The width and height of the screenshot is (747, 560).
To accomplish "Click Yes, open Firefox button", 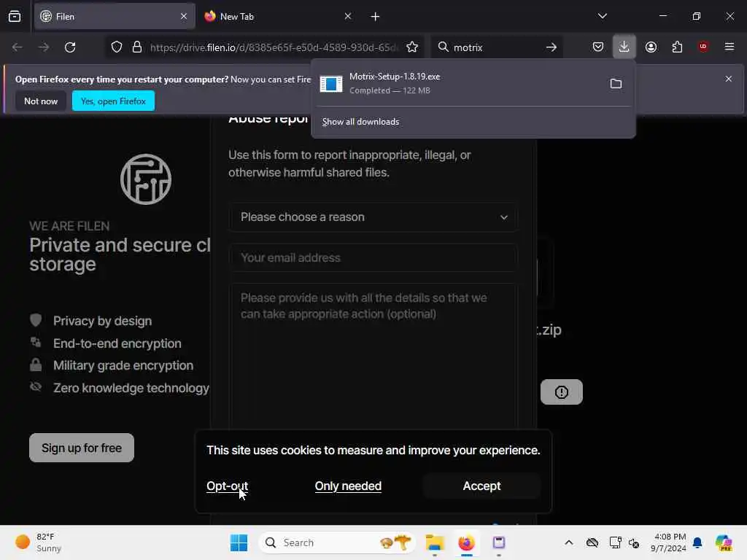I will (113, 101).
